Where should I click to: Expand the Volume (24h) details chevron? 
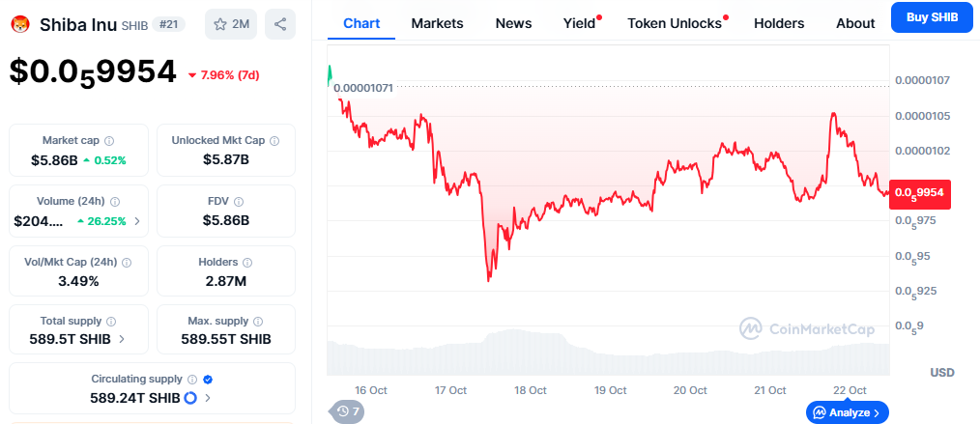(x=136, y=221)
